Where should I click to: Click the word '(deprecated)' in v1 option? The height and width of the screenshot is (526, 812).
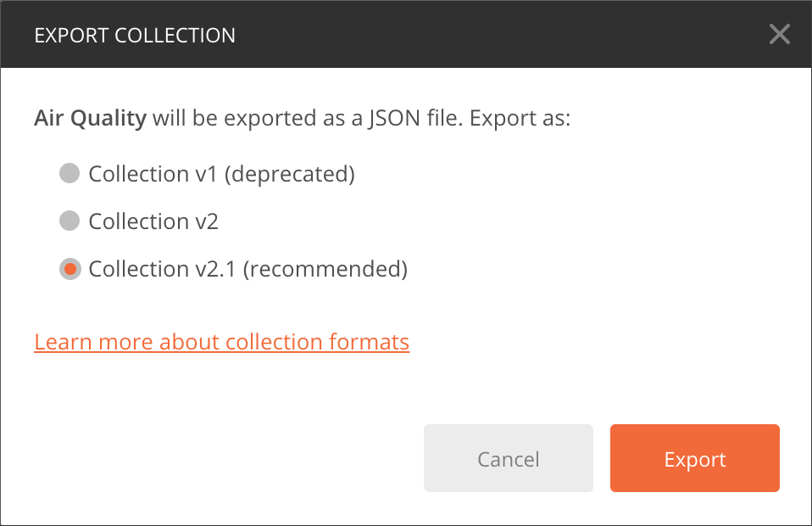pos(290,174)
